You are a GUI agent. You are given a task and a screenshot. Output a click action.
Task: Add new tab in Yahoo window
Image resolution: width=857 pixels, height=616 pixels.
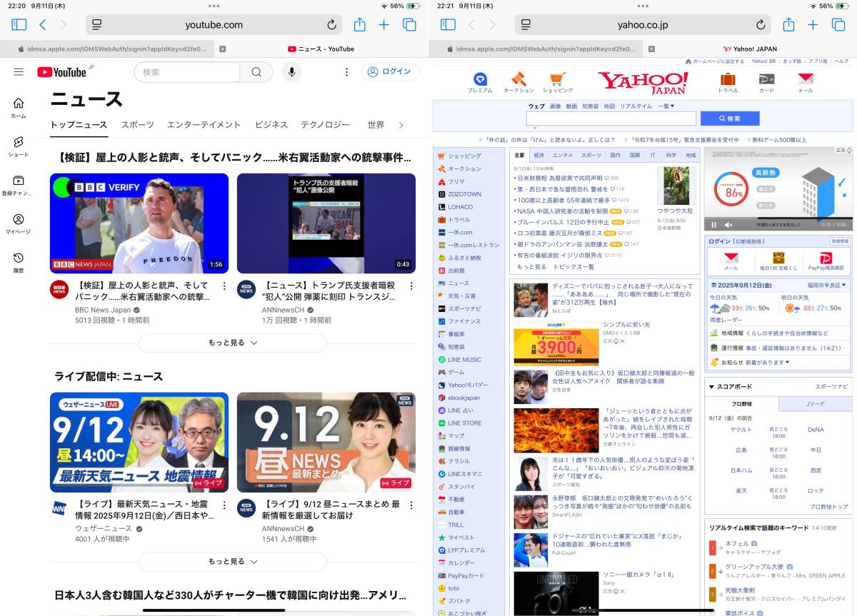(x=813, y=25)
